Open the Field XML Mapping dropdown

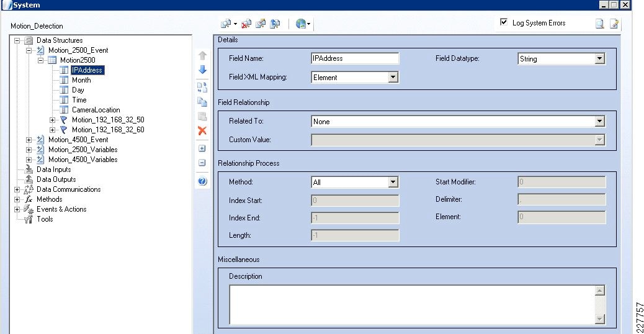tap(393, 77)
